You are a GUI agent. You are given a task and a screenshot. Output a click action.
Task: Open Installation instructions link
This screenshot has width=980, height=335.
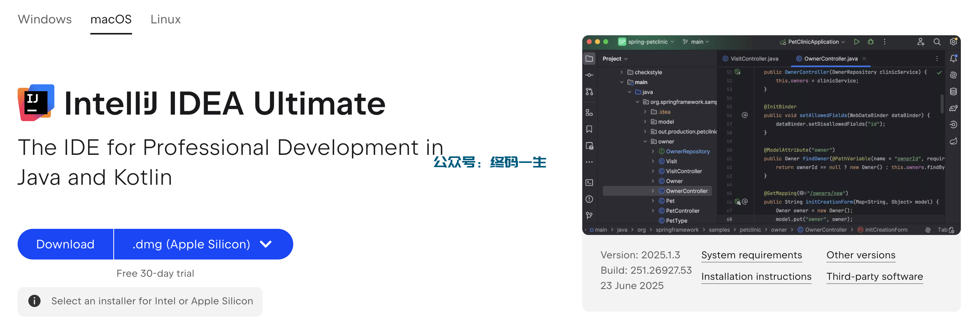coord(756,277)
